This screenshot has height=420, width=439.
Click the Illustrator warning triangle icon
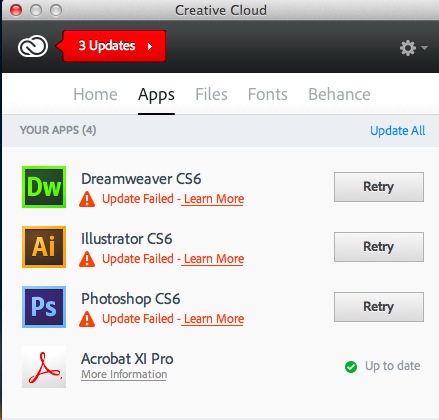coord(87,259)
